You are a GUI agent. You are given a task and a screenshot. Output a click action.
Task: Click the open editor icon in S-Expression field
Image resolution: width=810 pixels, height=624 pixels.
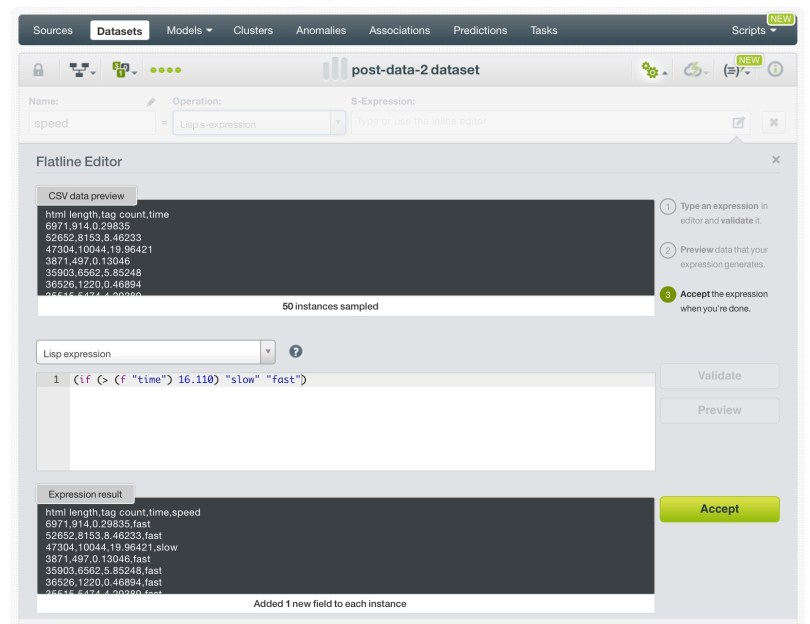tap(738, 123)
